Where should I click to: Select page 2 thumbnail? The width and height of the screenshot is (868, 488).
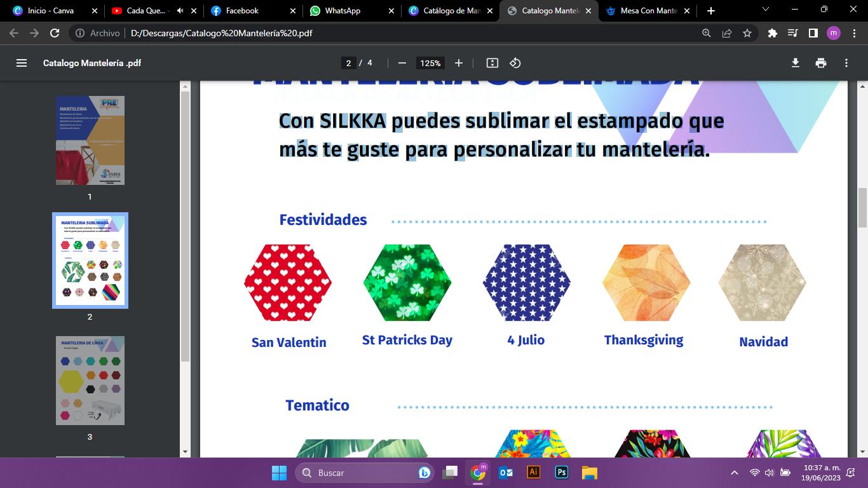[x=90, y=261]
